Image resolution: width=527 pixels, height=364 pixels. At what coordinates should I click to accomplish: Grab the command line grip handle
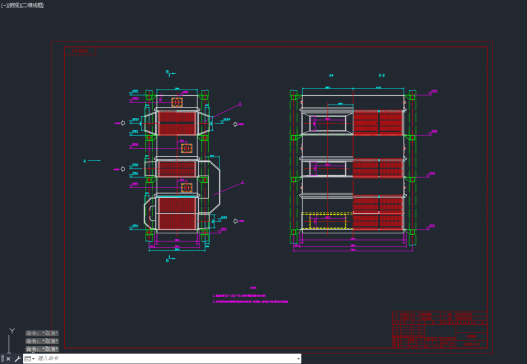point(2,359)
